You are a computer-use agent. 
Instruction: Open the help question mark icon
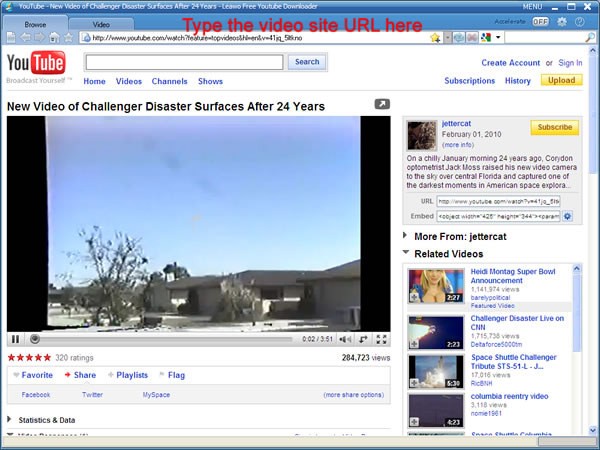tap(580, 22)
